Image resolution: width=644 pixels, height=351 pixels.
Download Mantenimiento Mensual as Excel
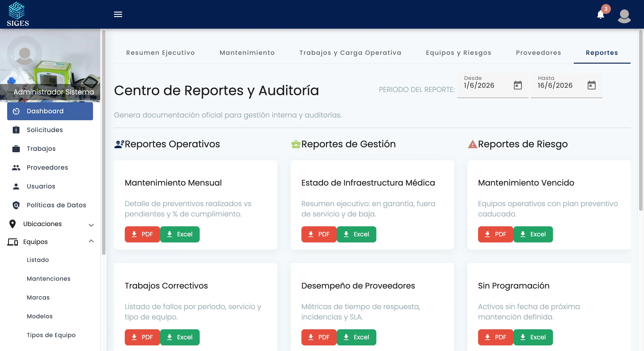click(x=180, y=234)
